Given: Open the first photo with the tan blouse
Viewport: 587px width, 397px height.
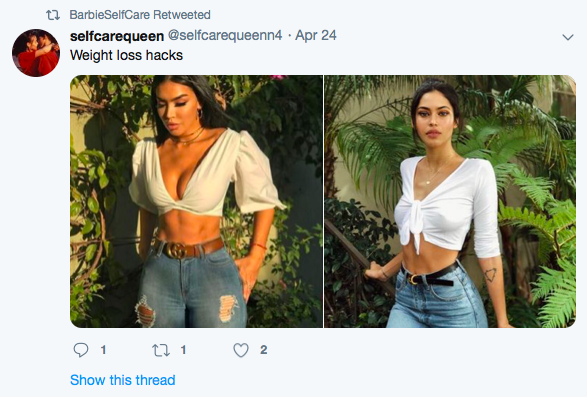Looking at the screenshot, I should tap(196, 201).
